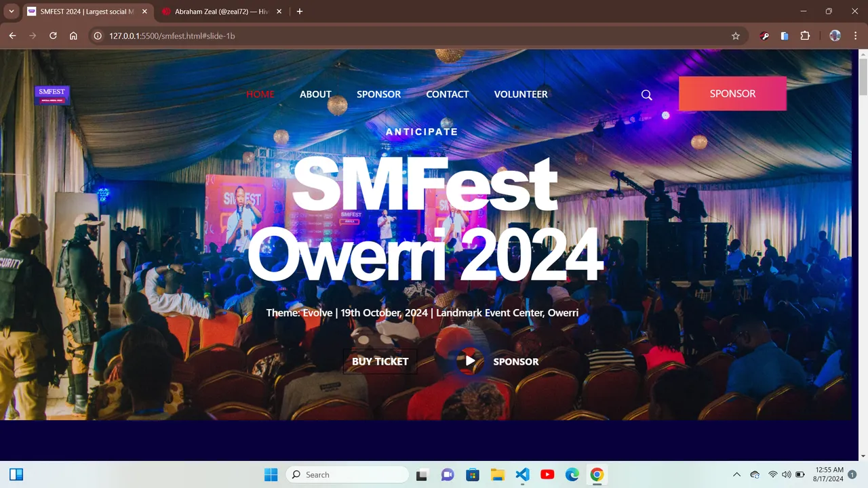Go back using the browser back arrow
The image size is (868, 488).
click(x=12, y=36)
